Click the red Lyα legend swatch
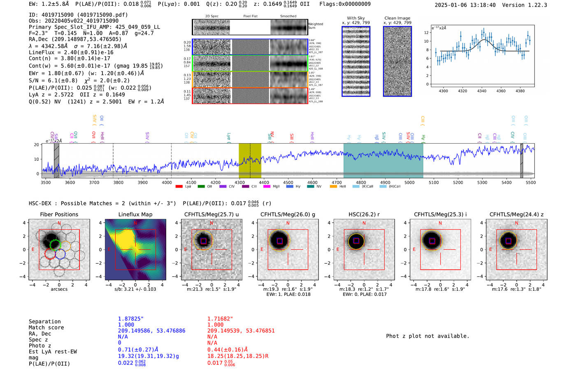The image size is (576, 392). click(x=179, y=186)
